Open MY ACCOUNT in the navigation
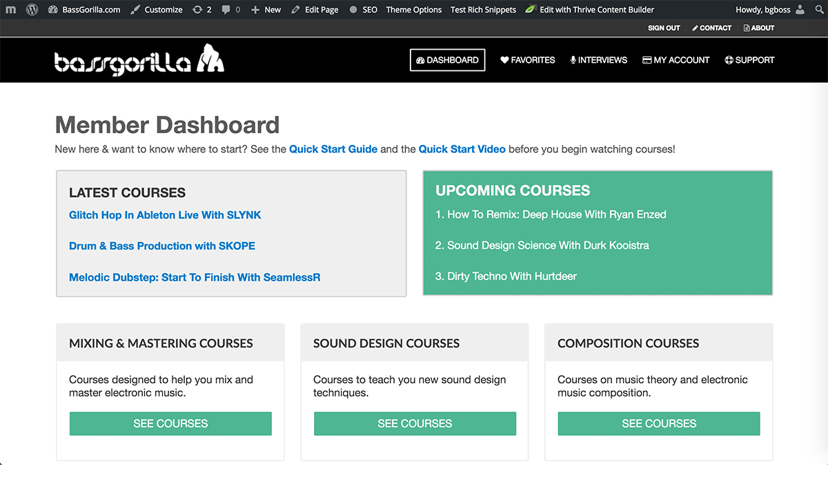The width and height of the screenshot is (828, 504). (676, 60)
